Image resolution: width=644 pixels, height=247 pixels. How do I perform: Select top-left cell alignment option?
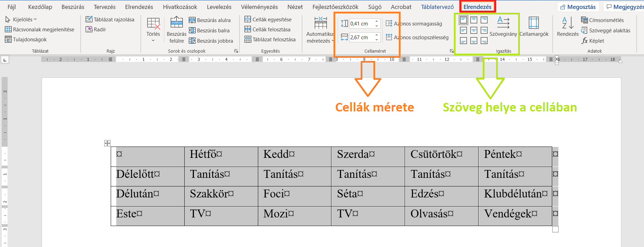coord(463,20)
